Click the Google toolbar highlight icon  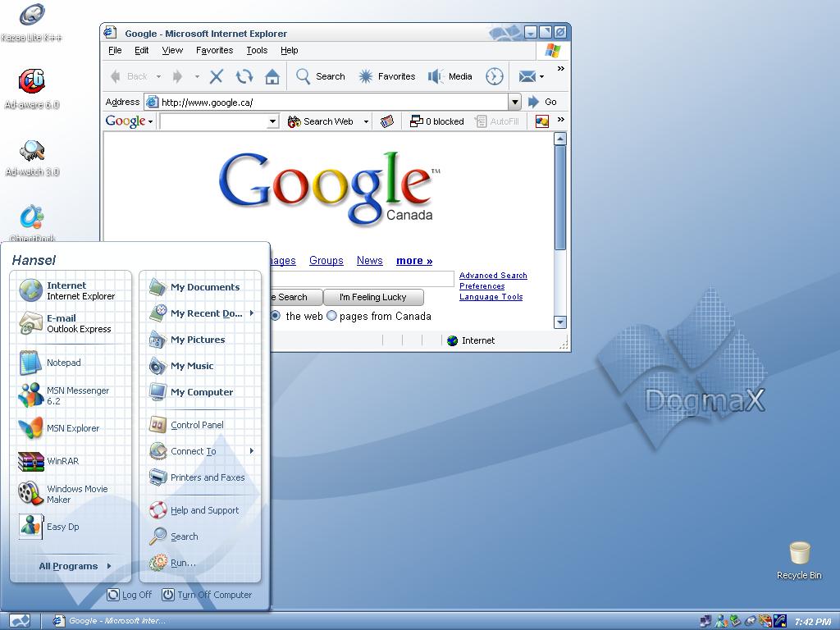click(x=542, y=121)
